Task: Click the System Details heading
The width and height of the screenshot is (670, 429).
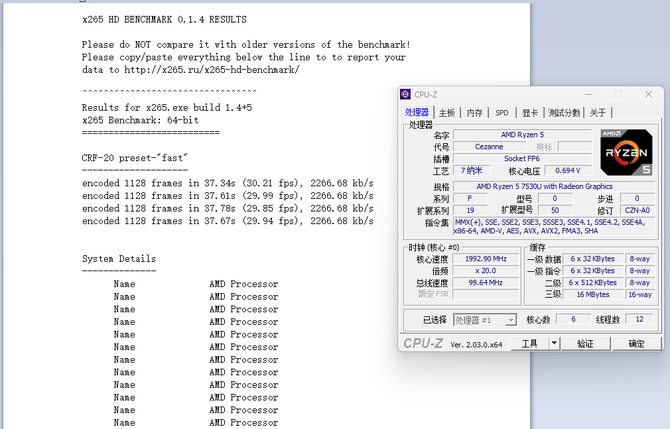Action: (x=119, y=259)
